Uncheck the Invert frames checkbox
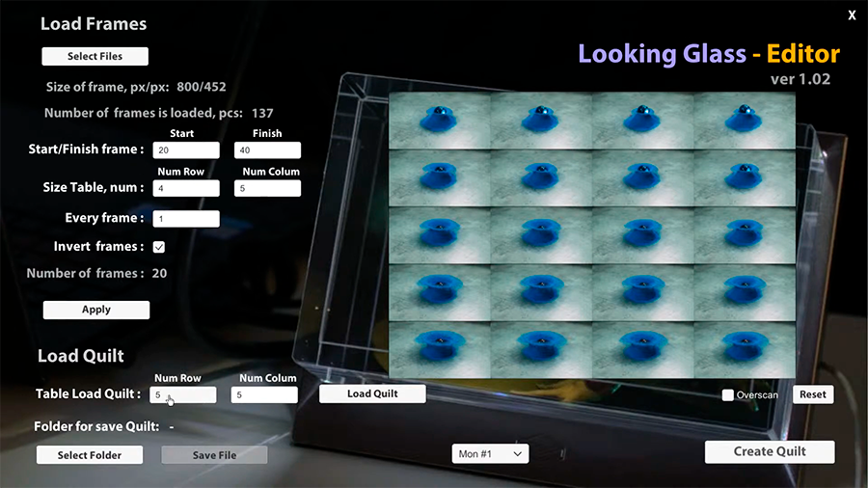Screen dimensions: 868x488 point(159,247)
